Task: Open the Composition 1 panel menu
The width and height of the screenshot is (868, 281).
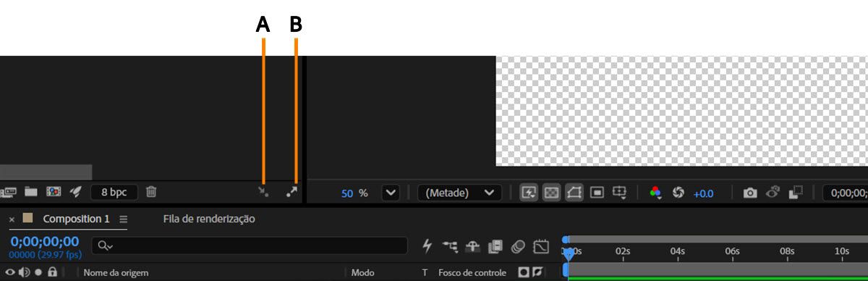Action: (123, 219)
